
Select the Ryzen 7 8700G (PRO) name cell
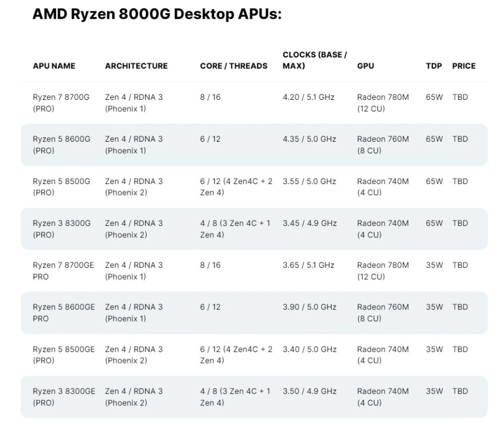(61, 103)
